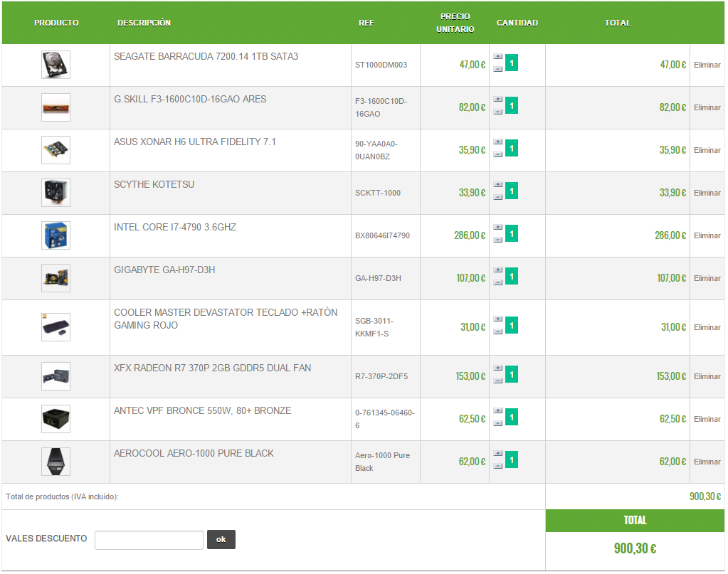
Task: Remove Seagate Barracuda via Eliminar
Action: (707, 65)
